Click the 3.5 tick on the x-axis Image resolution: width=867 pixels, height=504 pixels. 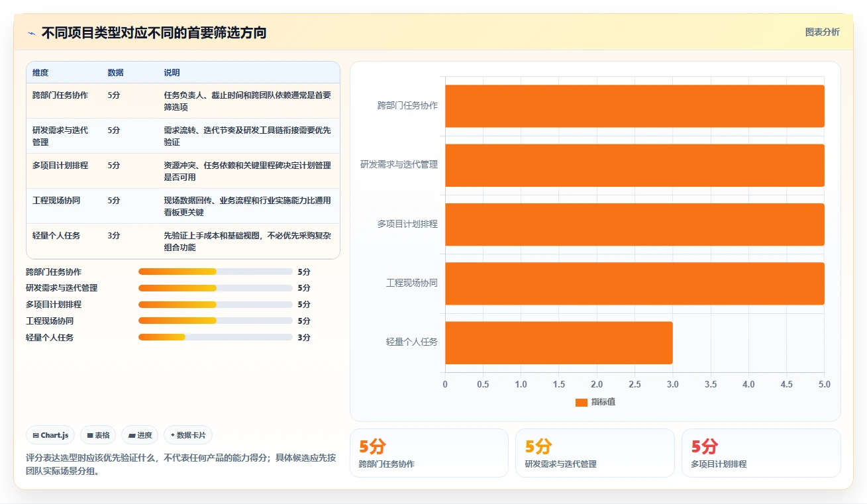[711, 384]
